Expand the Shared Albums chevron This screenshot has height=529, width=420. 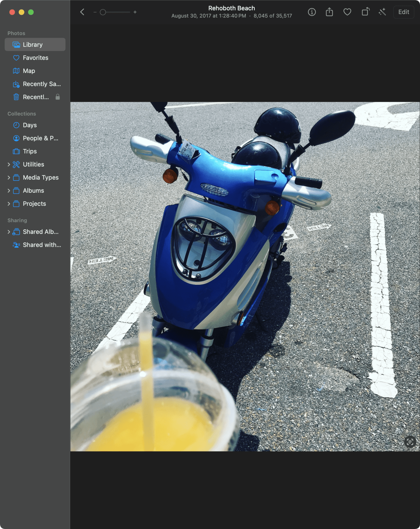pos(9,232)
